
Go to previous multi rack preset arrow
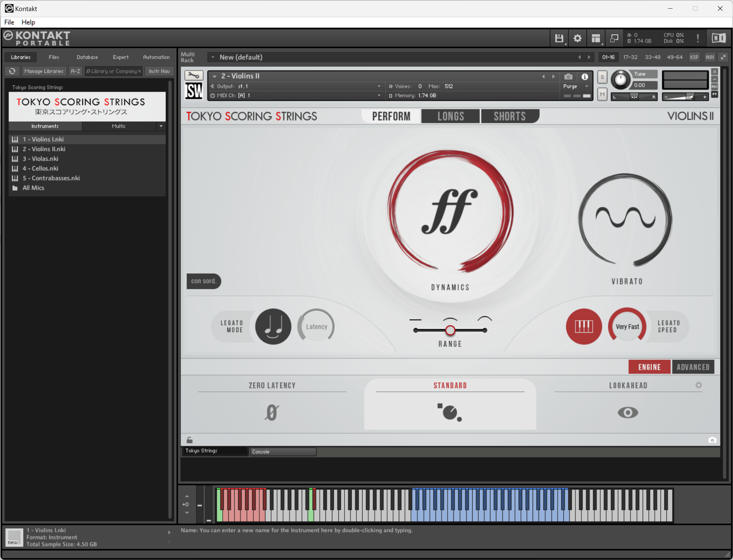pyautogui.click(x=579, y=57)
